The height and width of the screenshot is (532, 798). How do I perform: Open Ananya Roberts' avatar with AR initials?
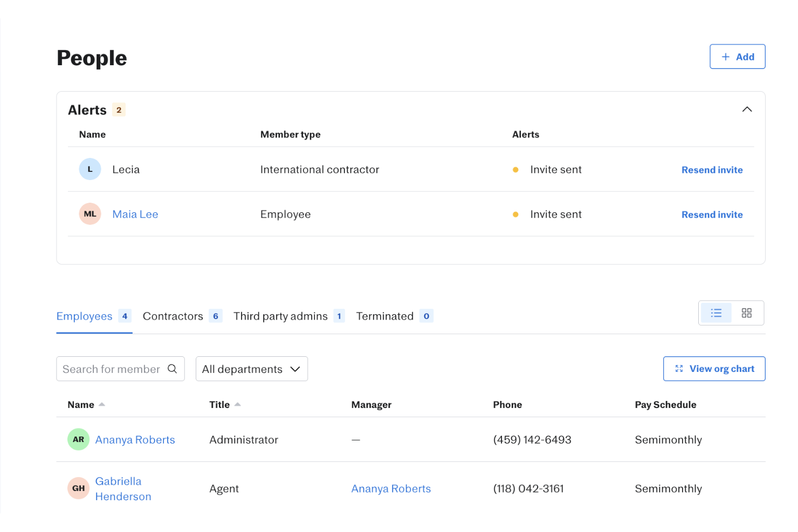pos(78,439)
